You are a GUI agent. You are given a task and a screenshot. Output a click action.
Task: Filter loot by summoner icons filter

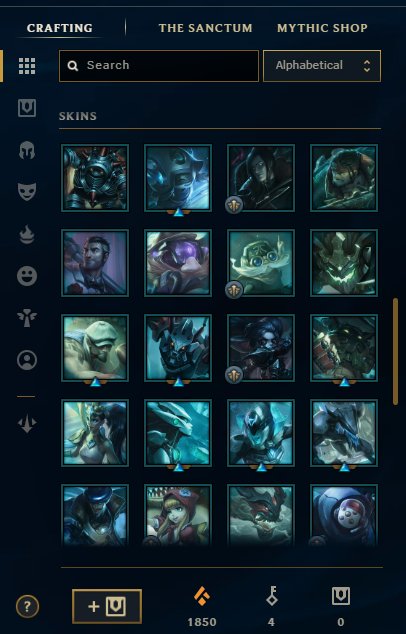(x=27, y=360)
